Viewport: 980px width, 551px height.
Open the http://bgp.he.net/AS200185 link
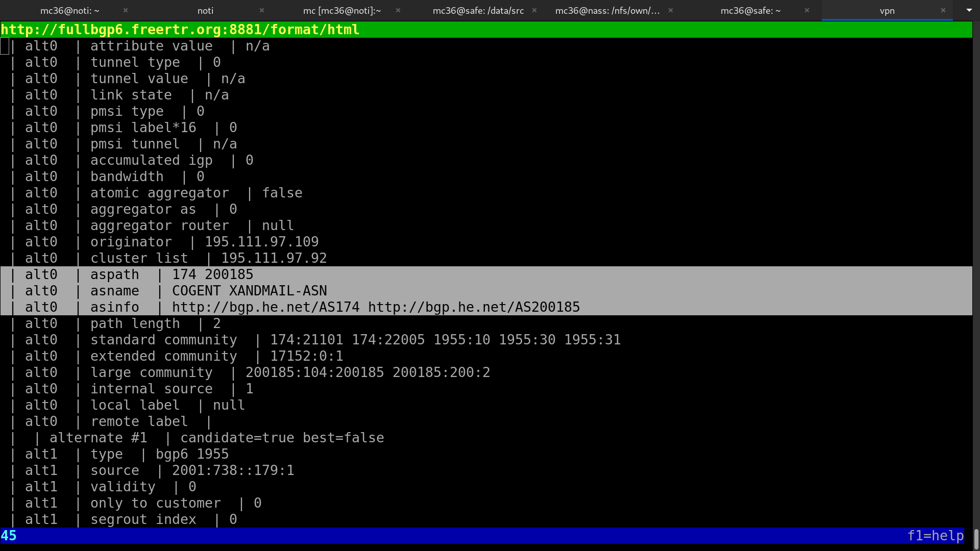[474, 307]
